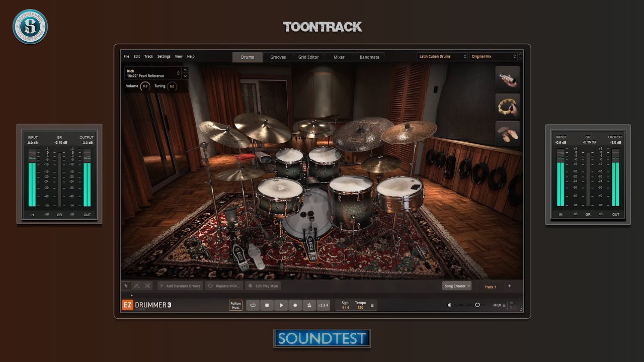This screenshot has height=362, width=644.
Task: Select the Track 1 tab
Action: coord(490,287)
